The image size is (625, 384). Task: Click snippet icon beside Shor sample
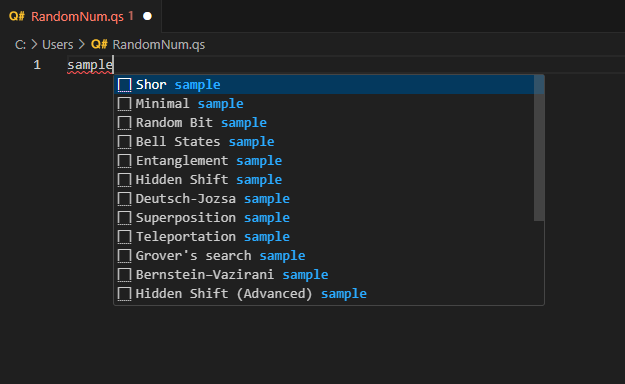[x=124, y=85]
